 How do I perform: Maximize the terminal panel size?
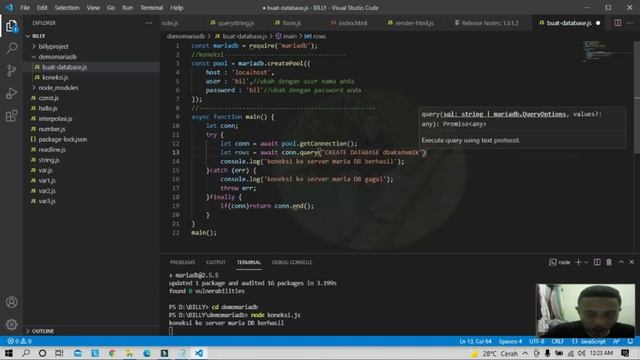(621, 262)
